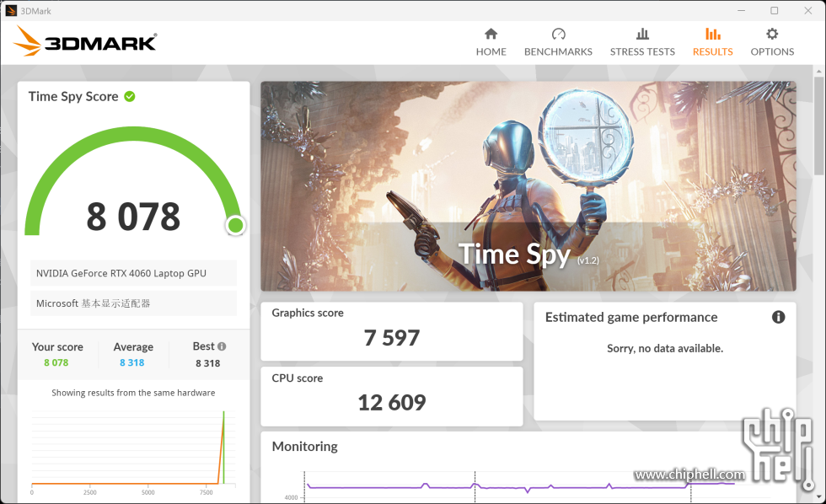Click the CPU score 12 609 panel
Screen dimensions: 826x504
[391, 396]
